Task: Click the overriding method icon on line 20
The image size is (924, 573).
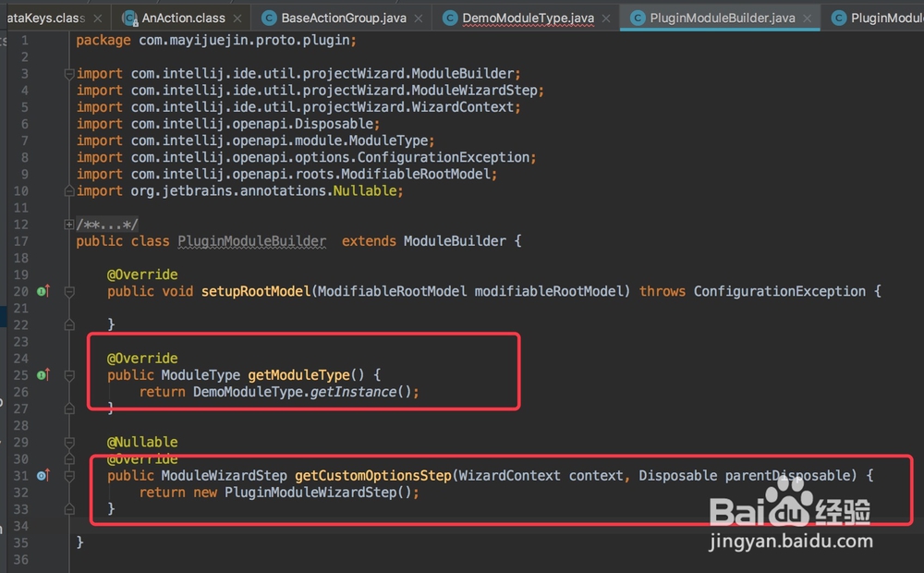Action: (x=43, y=290)
